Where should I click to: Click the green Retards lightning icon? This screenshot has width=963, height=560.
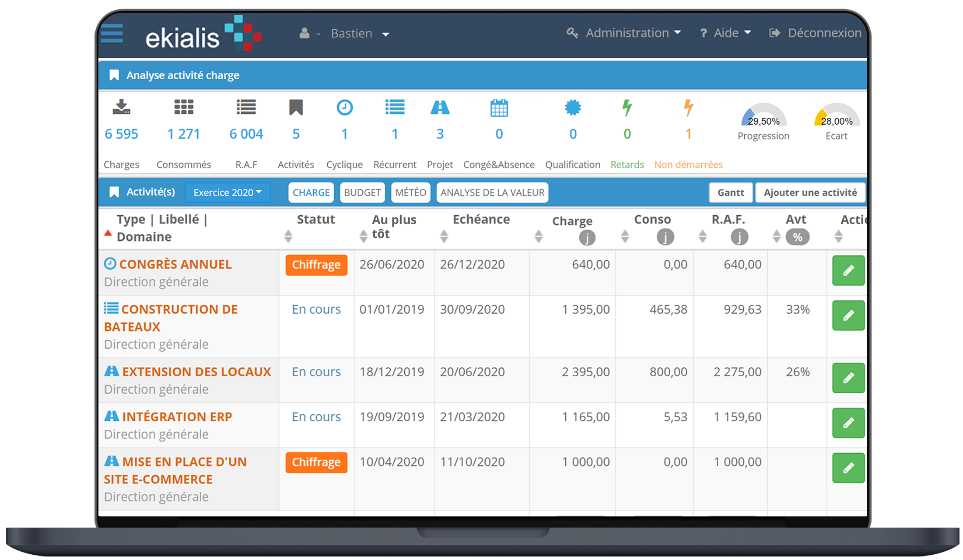coord(627,108)
